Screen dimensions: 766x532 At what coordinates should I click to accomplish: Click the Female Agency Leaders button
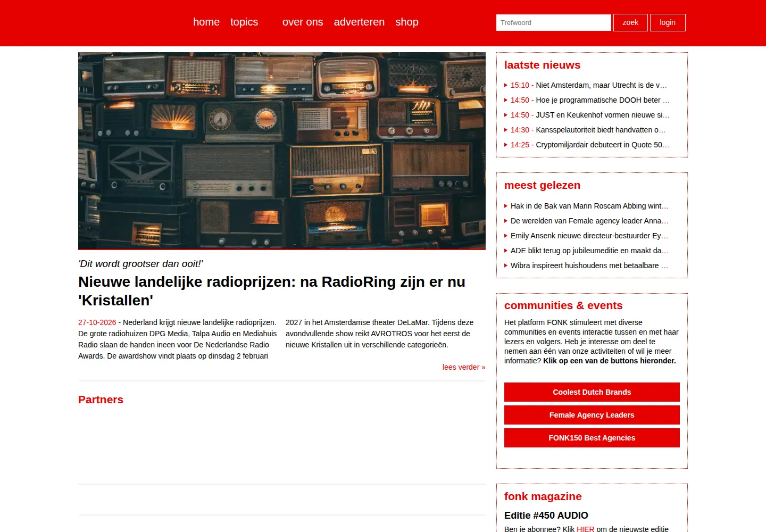[x=592, y=415]
